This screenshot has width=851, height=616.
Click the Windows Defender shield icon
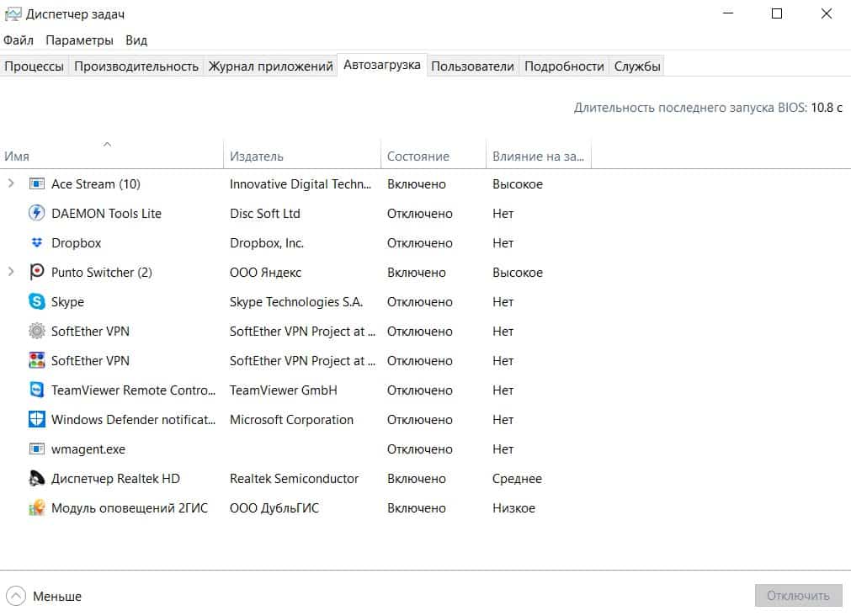(36, 420)
